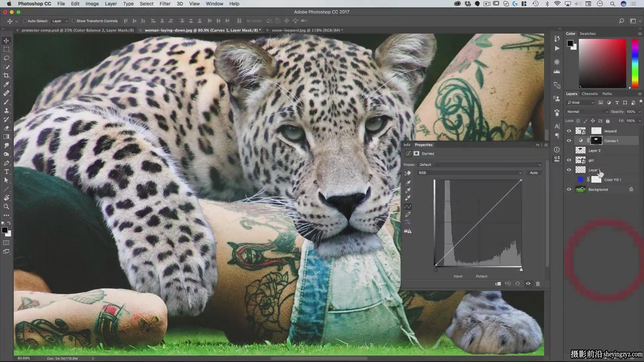Switch to the Swatches tab
This screenshot has height=362, width=644.
[588, 34]
